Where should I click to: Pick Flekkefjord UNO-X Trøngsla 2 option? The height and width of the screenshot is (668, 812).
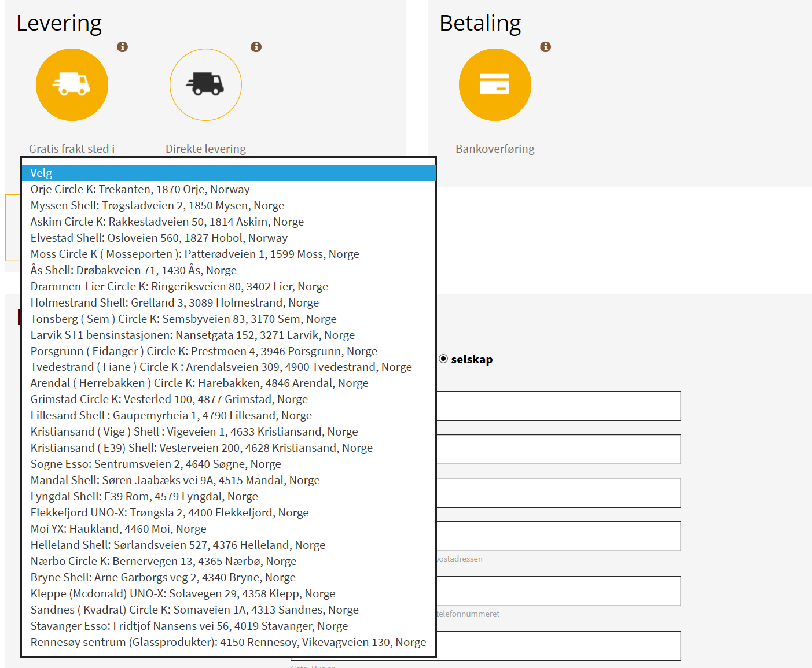click(x=229, y=512)
